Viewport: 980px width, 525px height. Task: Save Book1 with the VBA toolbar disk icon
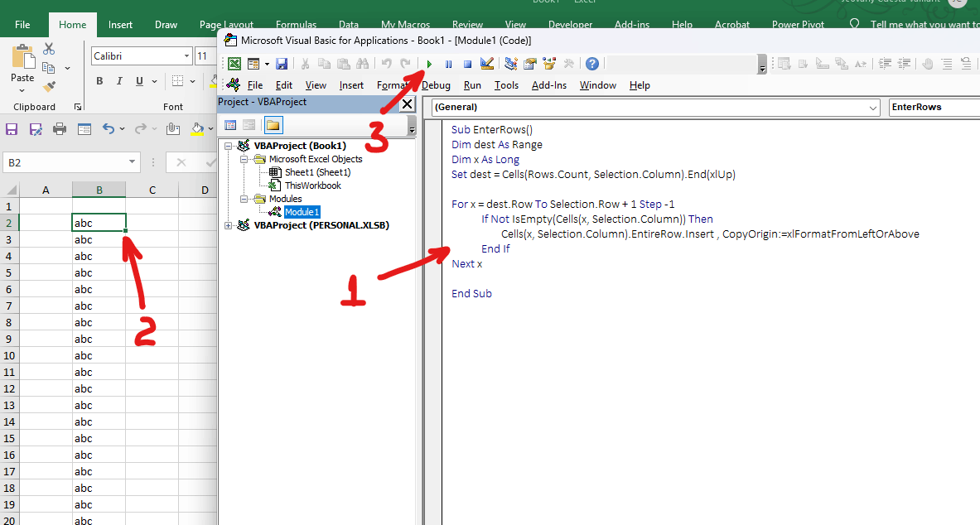tap(282, 63)
